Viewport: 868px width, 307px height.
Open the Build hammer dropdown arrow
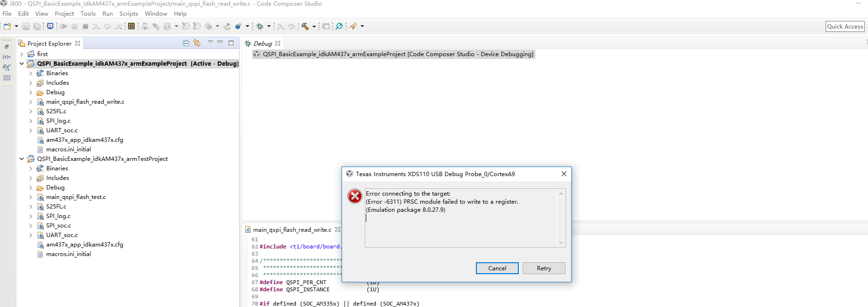tap(314, 26)
